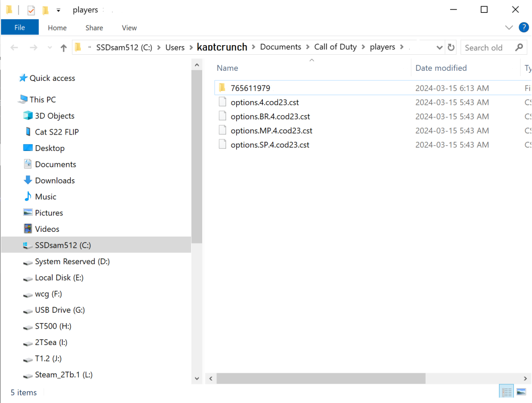Sort files by Date modified column
532x403 pixels.
(441, 68)
